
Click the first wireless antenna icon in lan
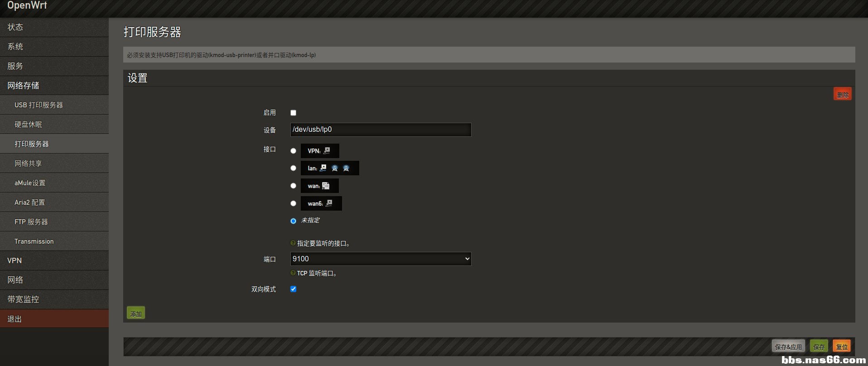coord(335,168)
